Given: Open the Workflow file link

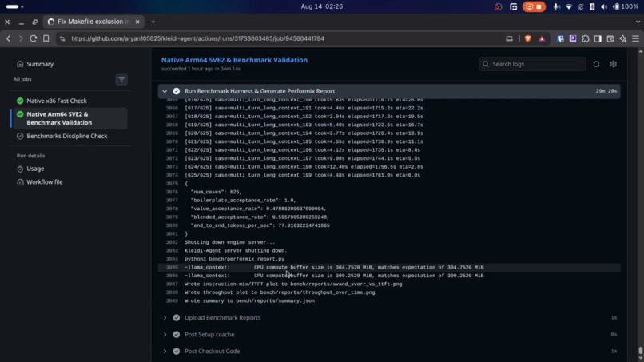Looking at the screenshot, I should pyautogui.click(x=45, y=182).
